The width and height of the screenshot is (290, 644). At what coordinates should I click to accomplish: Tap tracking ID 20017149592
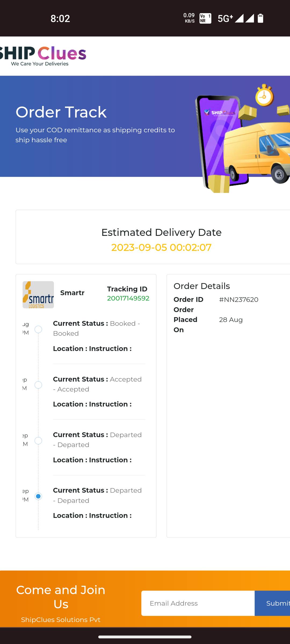pyautogui.click(x=128, y=298)
